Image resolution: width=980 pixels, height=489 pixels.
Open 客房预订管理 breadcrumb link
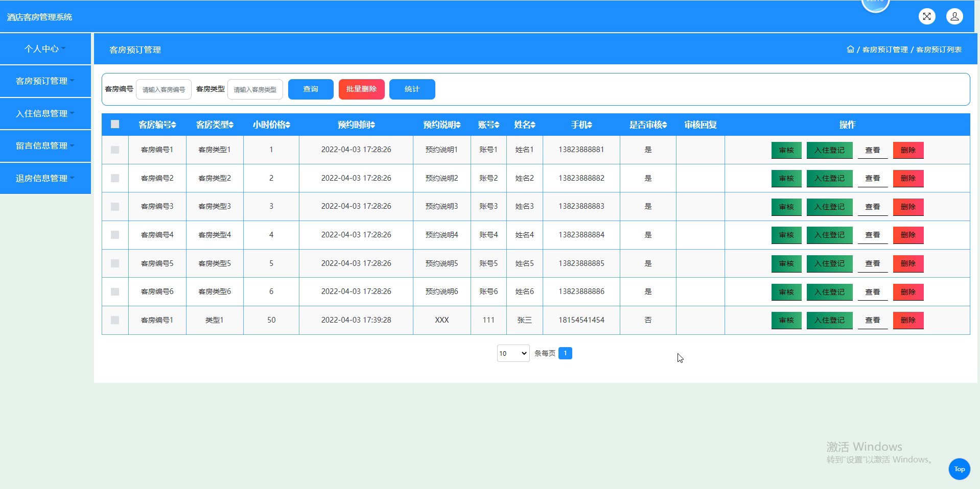click(x=885, y=50)
